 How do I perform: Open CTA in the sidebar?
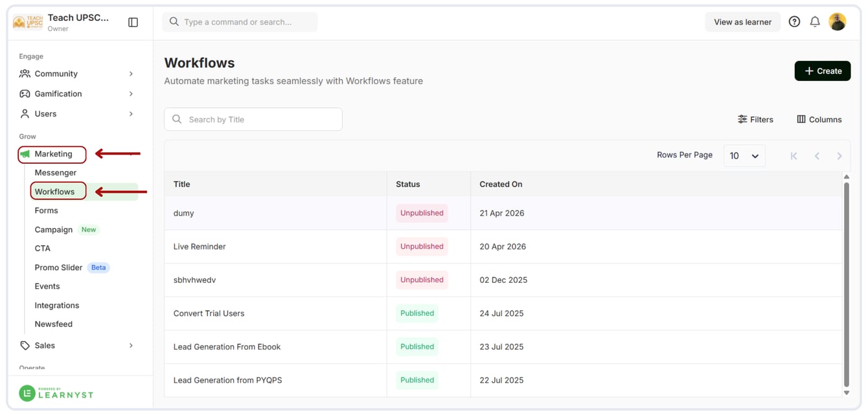point(42,249)
